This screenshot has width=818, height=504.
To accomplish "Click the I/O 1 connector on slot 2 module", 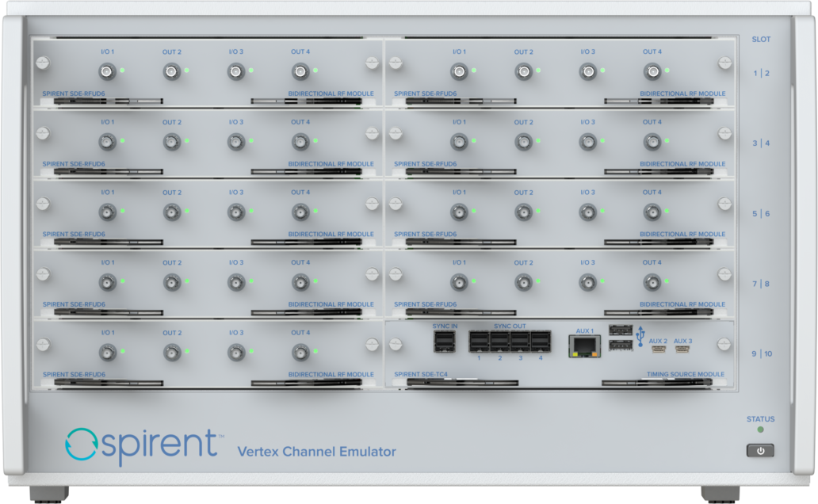I will tap(459, 71).
